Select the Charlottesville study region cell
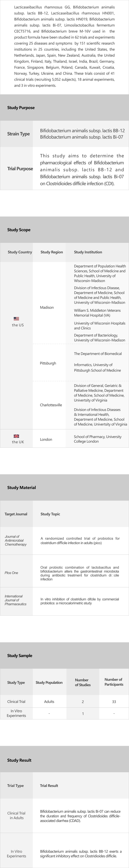Image resolution: width=129 pixels, height=868 pixels. (x=51, y=405)
